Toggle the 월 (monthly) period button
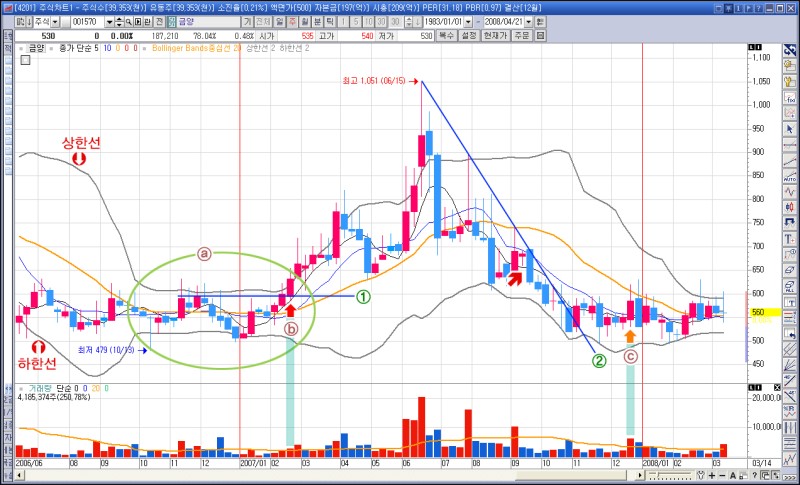 coord(304,21)
